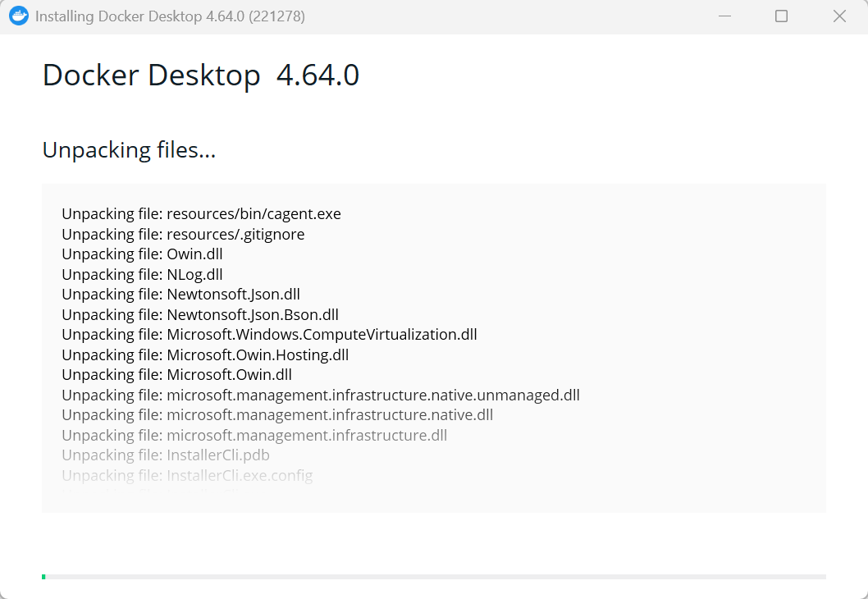
Task: Select the microsoft.management.infrastructure.native.dll line
Action: [x=277, y=415]
